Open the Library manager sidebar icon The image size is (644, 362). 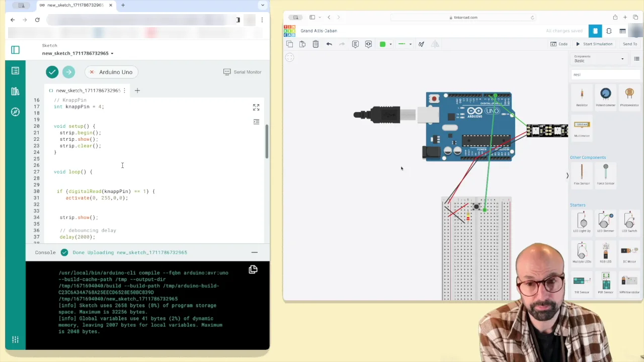[x=15, y=91]
